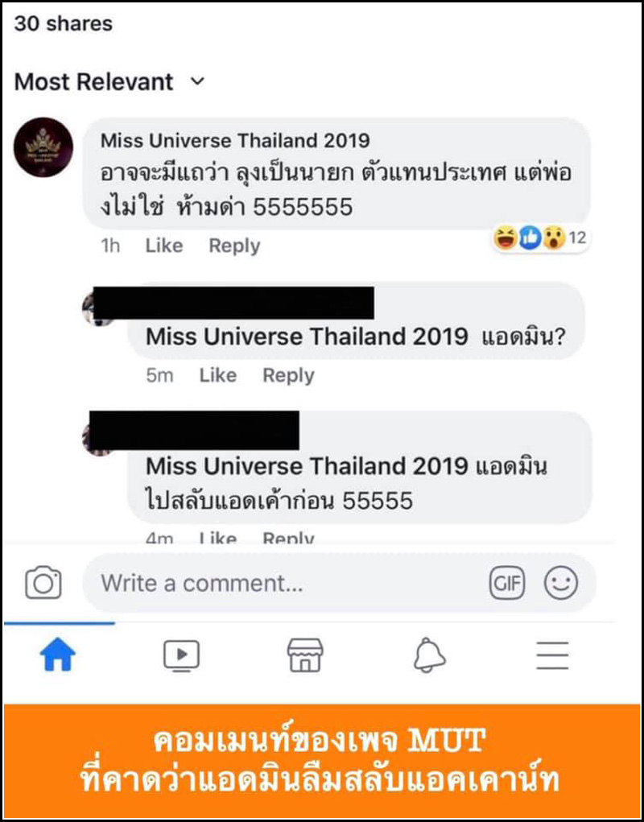Image resolution: width=644 pixels, height=822 pixels.
Task: Open the camera icon to attach photo
Action: click(x=43, y=582)
